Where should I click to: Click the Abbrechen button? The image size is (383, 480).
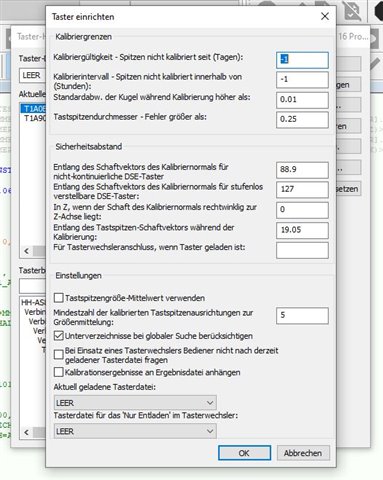coord(303,453)
